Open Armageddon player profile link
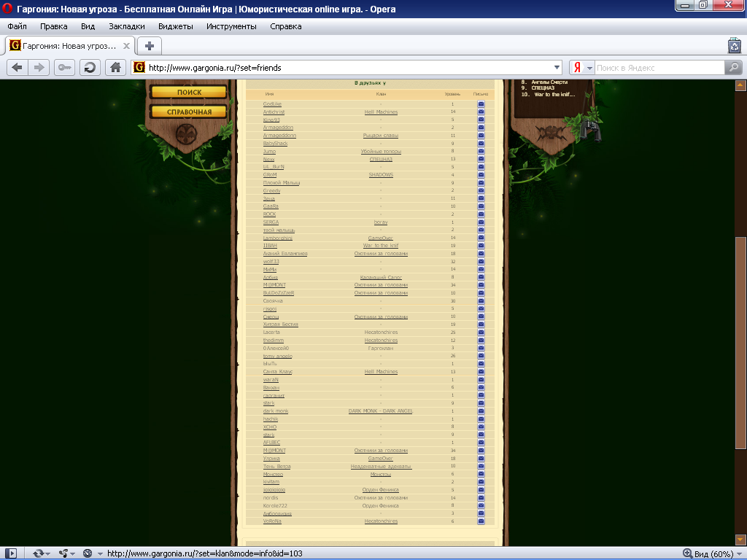 pos(278,128)
